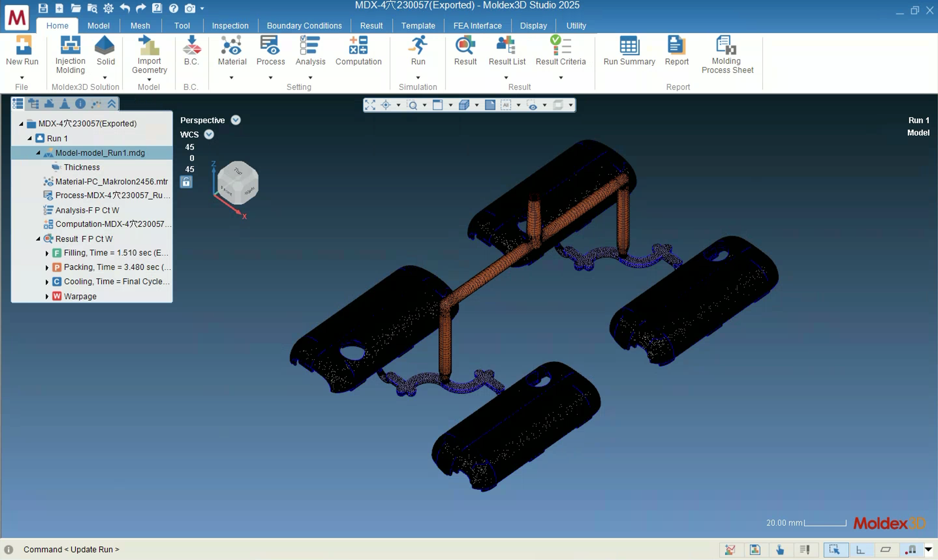Collapse the Run 1 tree node
The height and width of the screenshot is (560, 938).
pyautogui.click(x=29, y=138)
